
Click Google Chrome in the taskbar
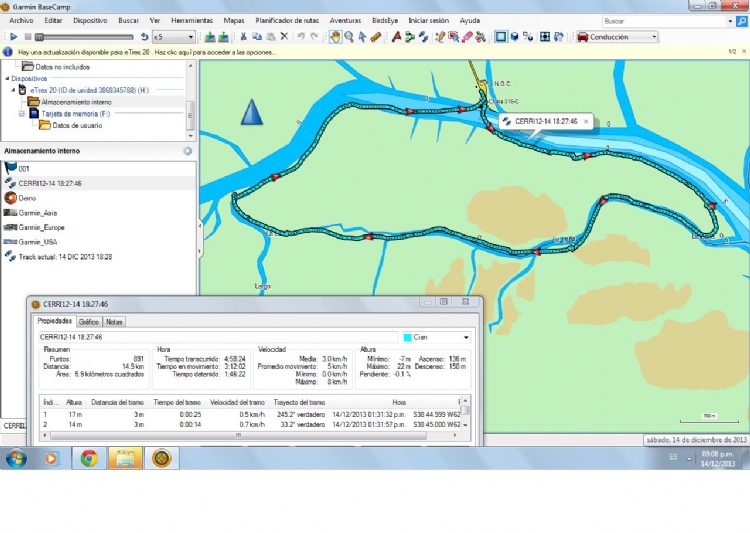coord(89,458)
